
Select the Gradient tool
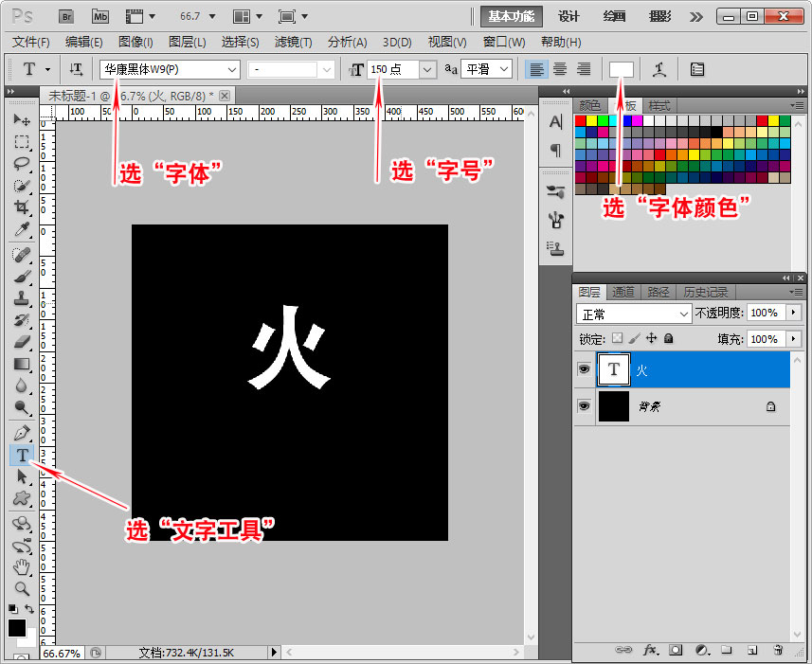point(21,364)
